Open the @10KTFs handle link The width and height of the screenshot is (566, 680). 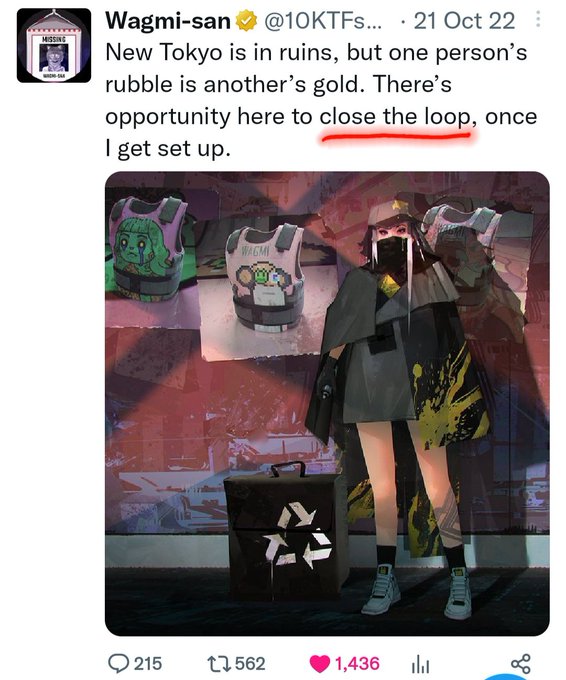click(323, 21)
